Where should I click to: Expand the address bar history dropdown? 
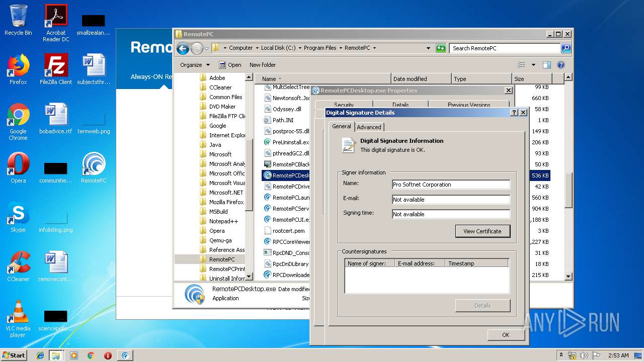[x=428, y=48]
